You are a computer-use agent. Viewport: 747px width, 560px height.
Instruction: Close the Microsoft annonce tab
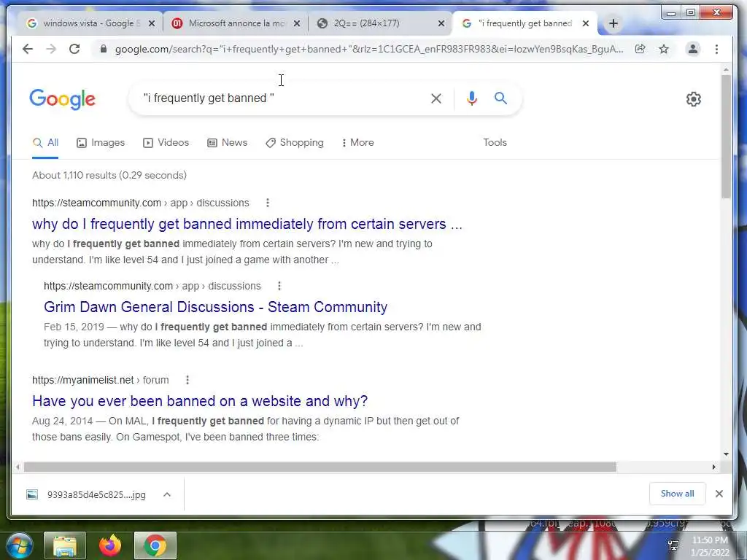[297, 23]
